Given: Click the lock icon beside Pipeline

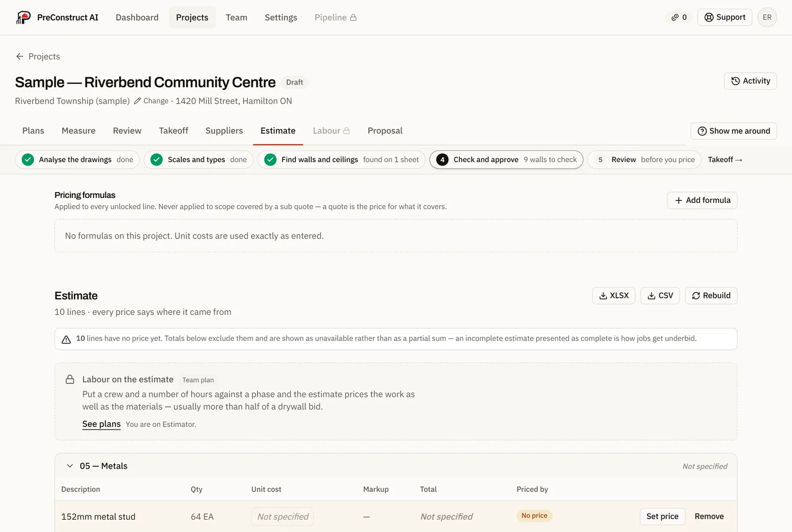Looking at the screenshot, I should coord(353,17).
